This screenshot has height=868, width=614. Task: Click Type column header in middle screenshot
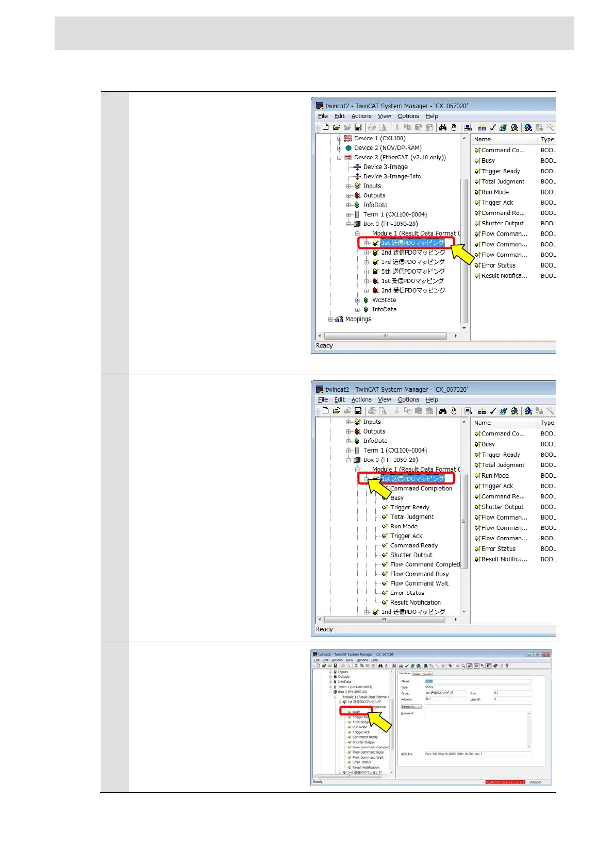(x=547, y=423)
